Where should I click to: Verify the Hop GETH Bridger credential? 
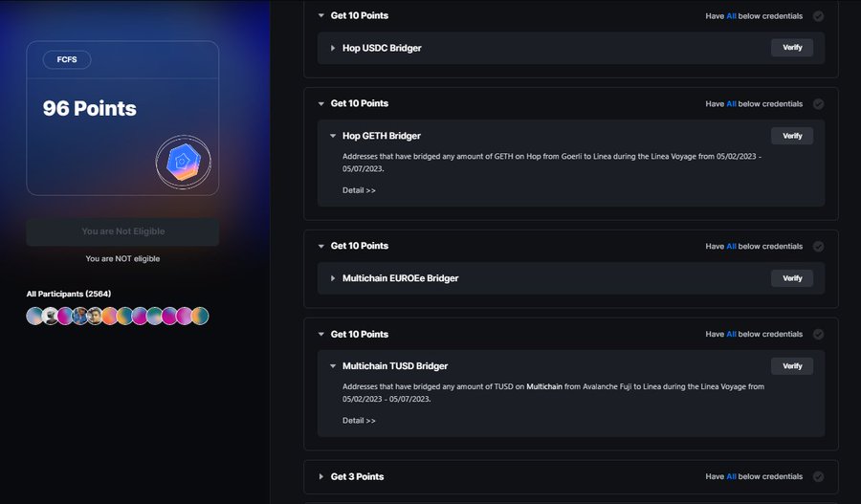792,136
